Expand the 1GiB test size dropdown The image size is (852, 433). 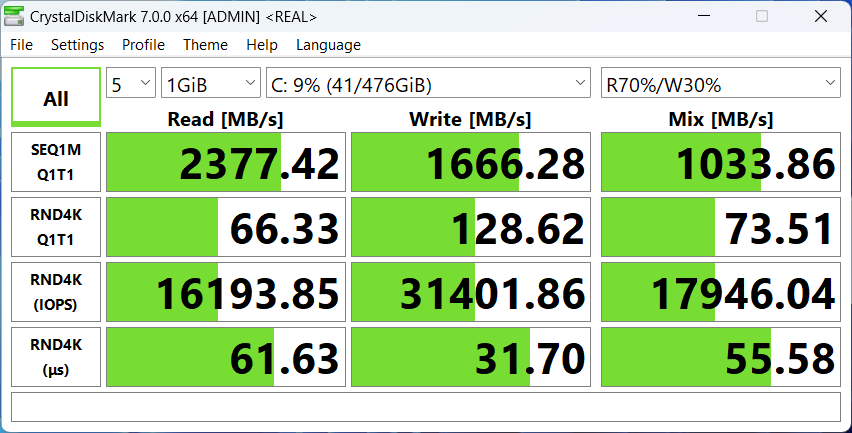210,83
